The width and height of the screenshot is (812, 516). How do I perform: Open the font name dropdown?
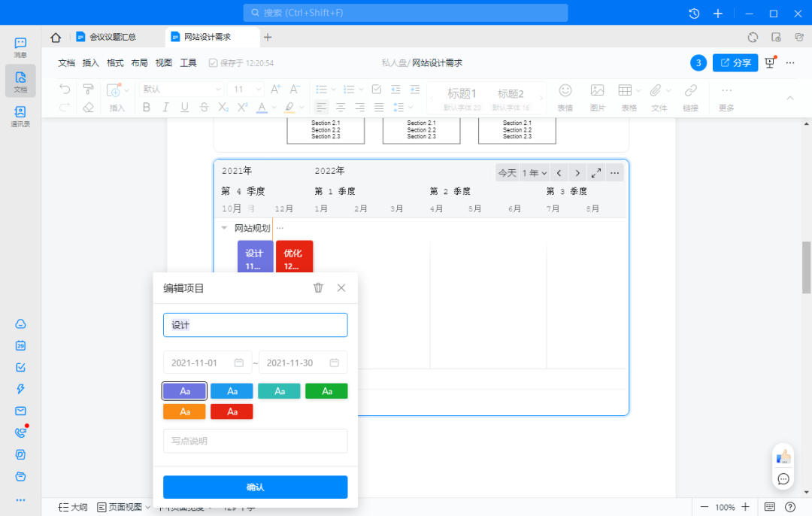point(181,89)
